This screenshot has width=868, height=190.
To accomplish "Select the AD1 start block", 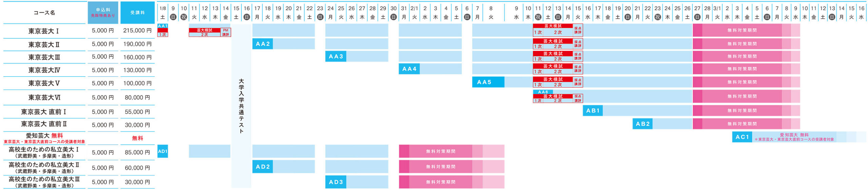I will coord(163,151).
